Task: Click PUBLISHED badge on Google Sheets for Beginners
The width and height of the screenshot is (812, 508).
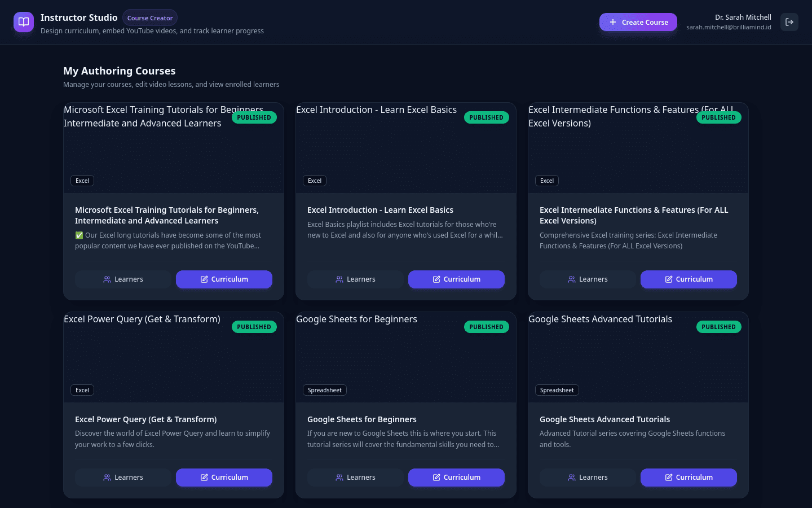Action: (x=487, y=327)
